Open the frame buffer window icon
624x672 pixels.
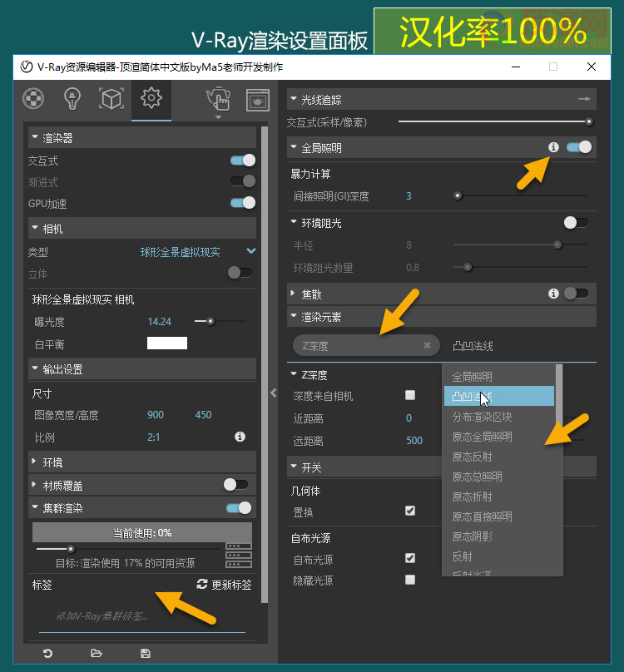[x=258, y=100]
